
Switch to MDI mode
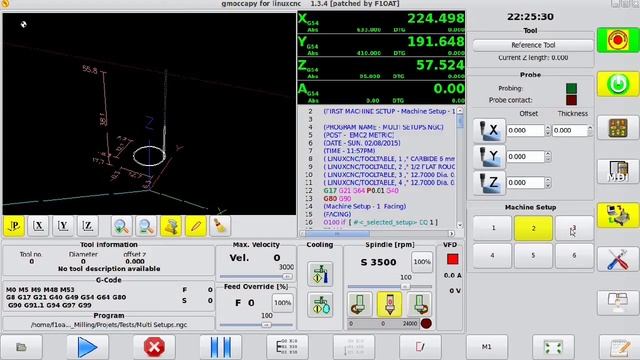[618, 171]
